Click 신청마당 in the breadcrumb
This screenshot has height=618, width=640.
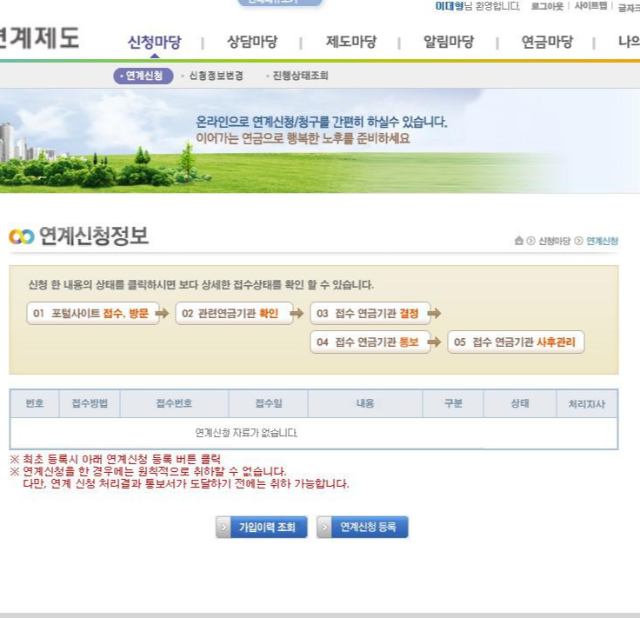(554, 241)
